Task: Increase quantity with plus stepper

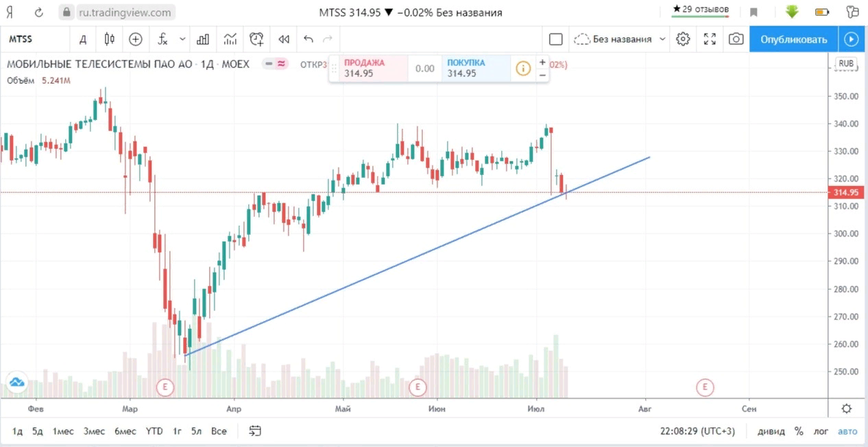Action: (x=542, y=62)
